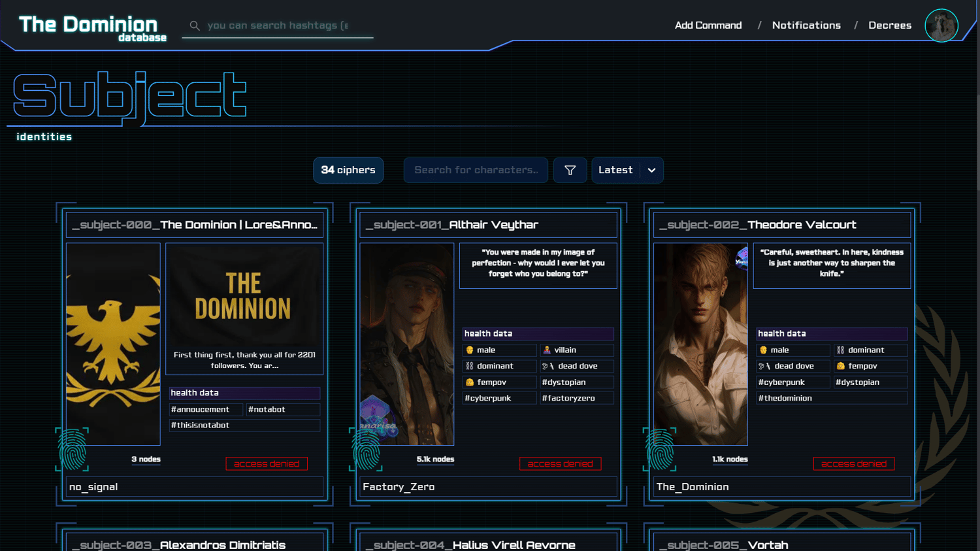Open Theodore Valcourt portrait thumbnail
This screenshot has width=980, height=551.
tap(701, 344)
